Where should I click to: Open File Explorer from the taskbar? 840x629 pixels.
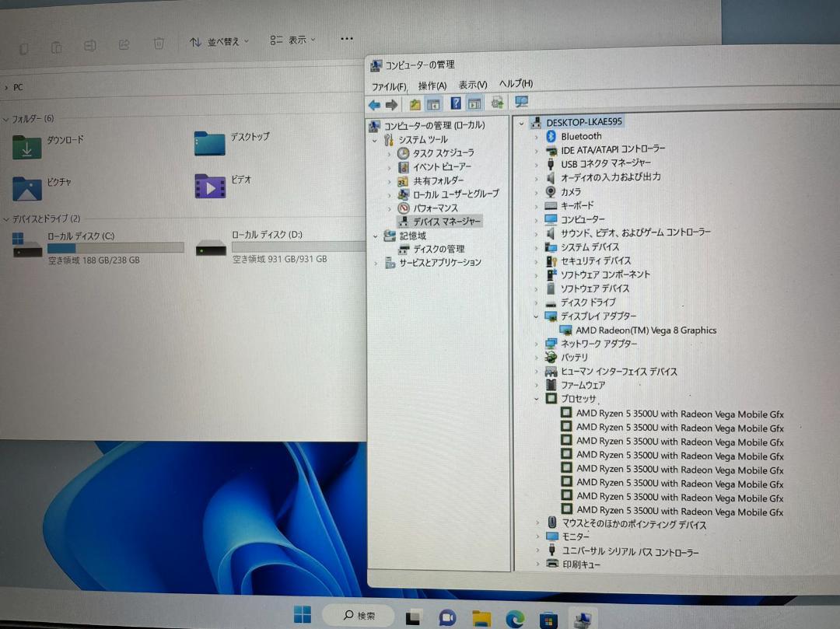(x=481, y=619)
